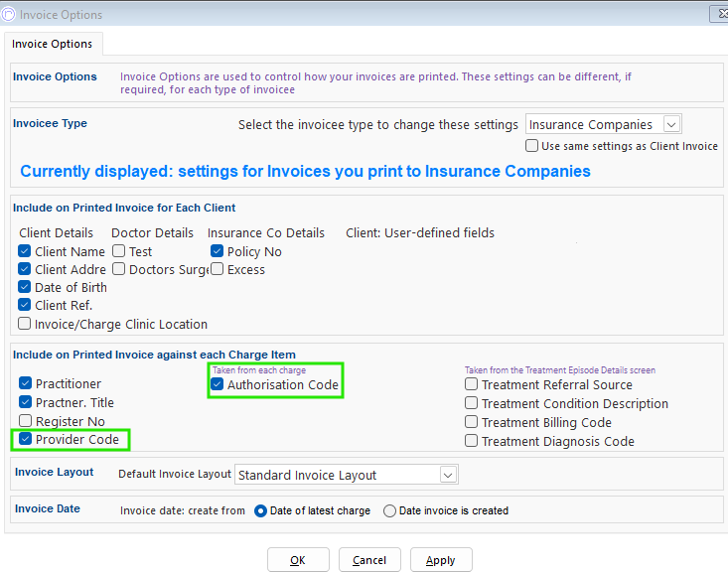
Task: Enable Treatment Diagnosis Code checkbox
Action: (x=472, y=442)
